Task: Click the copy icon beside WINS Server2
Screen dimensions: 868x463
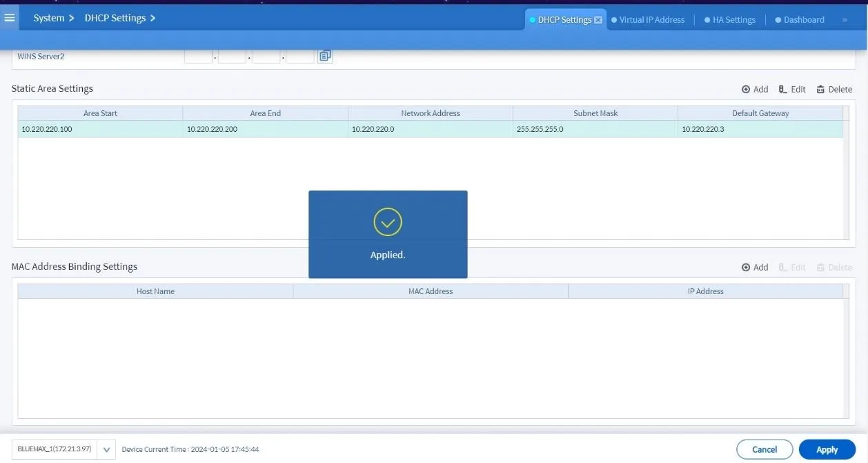Action: pyautogui.click(x=324, y=55)
